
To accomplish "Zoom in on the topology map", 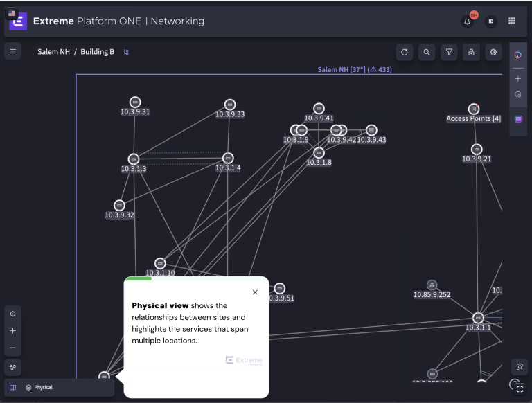I will click(13, 331).
